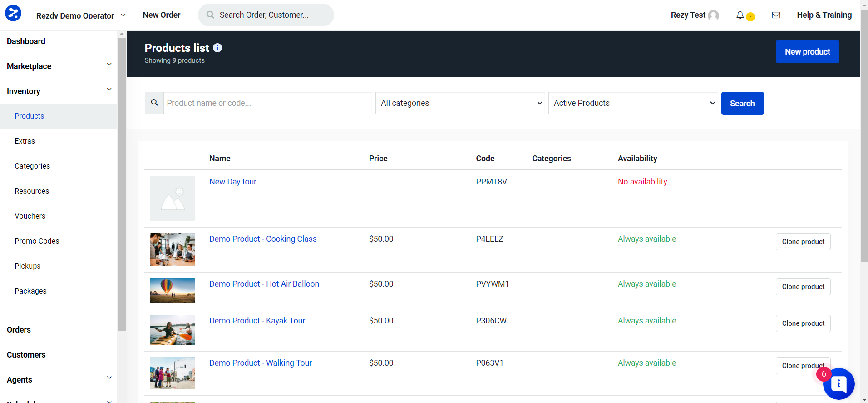The width and height of the screenshot is (868, 403).
Task: Click the Rezy Test user avatar
Action: coord(714,15)
